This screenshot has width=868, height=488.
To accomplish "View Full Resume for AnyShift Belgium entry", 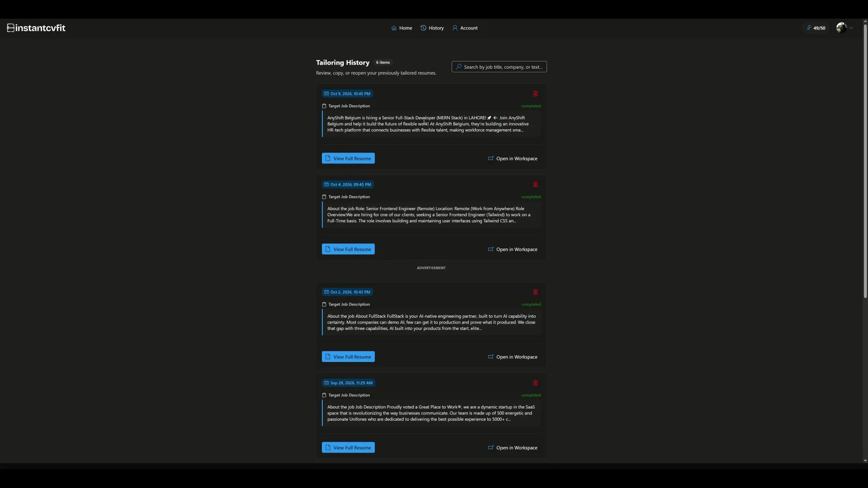I will (x=348, y=159).
